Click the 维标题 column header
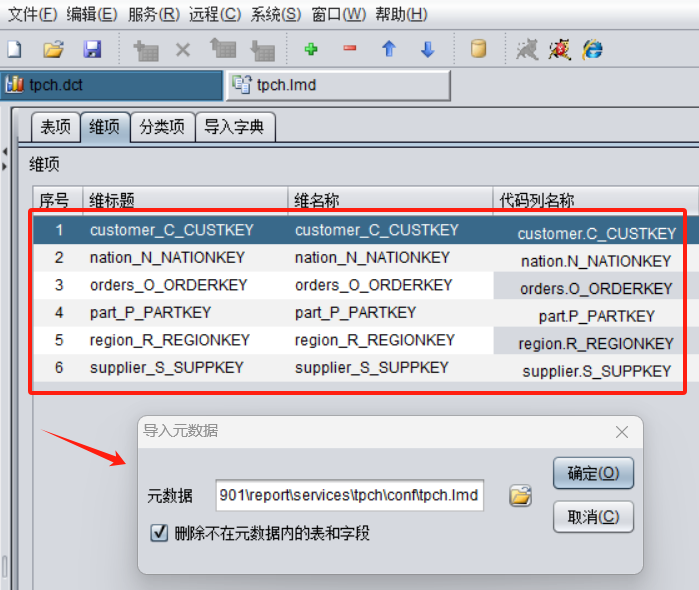This screenshot has height=590, width=699. click(185, 200)
